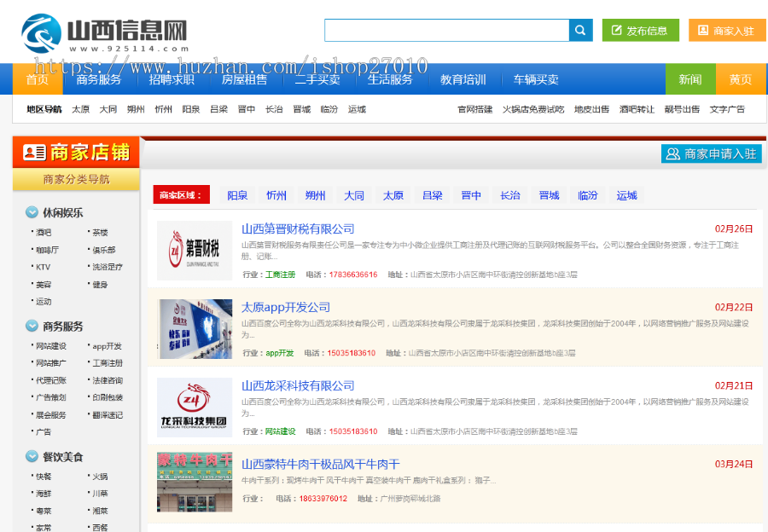The width and height of the screenshot is (768, 532).
Task: Click the 龙采科技集团 logo thumbnail
Action: 195,408
